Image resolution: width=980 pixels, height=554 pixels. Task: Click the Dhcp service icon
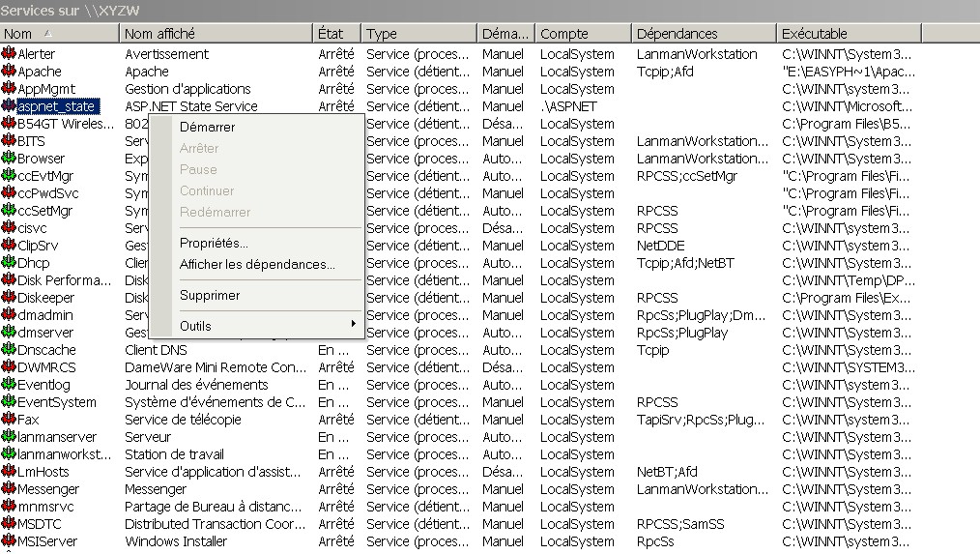(9, 263)
